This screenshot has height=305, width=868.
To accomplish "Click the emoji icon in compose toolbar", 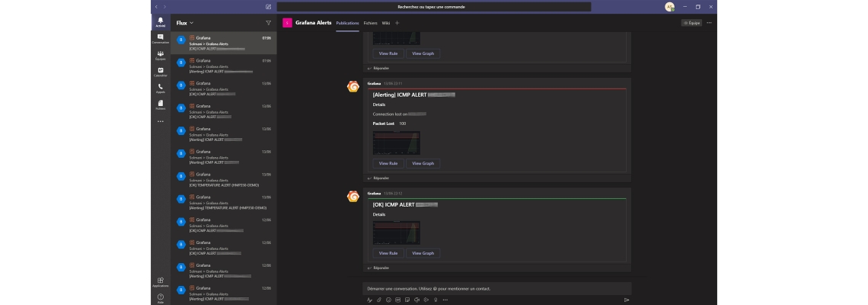I will click(388, 300).
